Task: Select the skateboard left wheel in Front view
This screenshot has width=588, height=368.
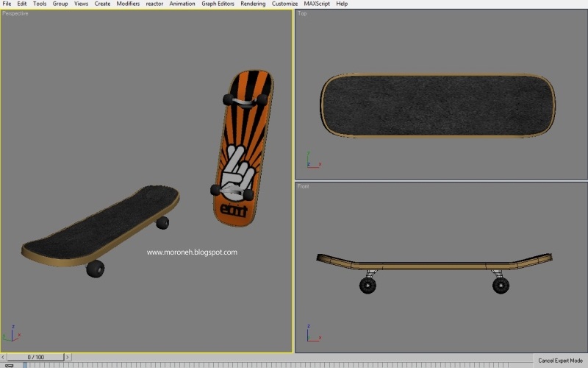Action: point(368,286)
